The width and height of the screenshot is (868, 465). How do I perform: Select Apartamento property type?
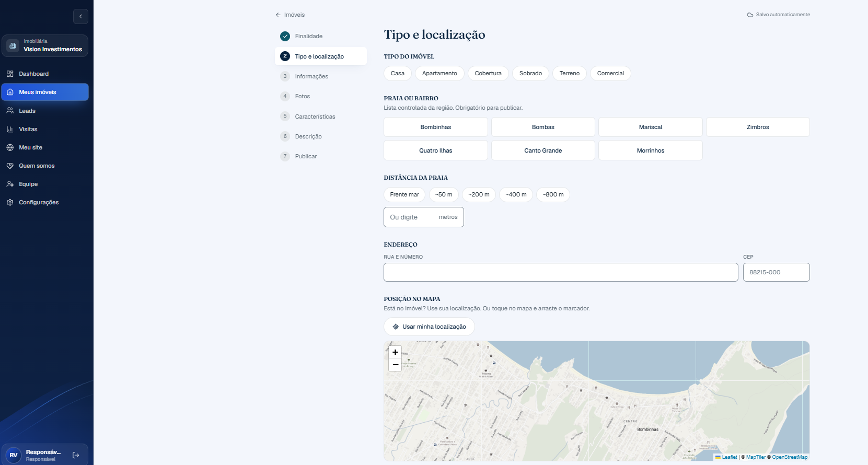point(439,73)
